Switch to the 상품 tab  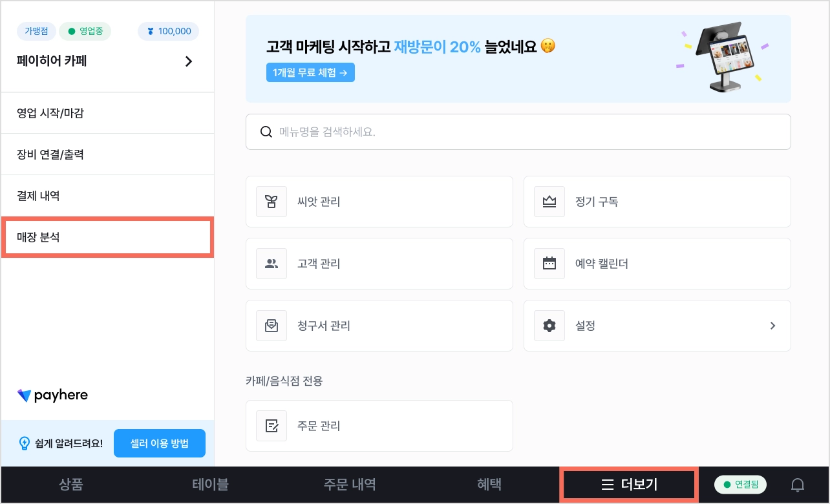pyautogui.click(x=71, y=485)
